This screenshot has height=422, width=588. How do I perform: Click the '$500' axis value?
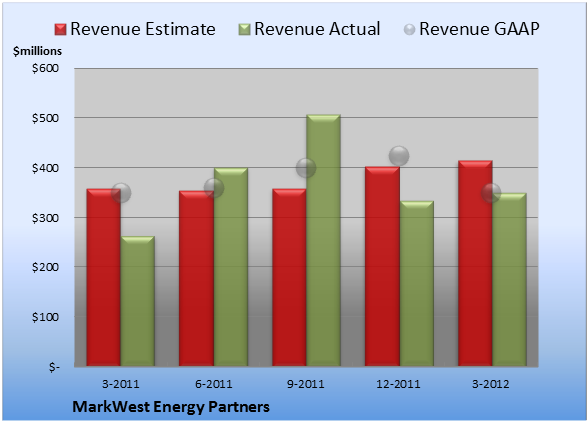tap(45, 118)
